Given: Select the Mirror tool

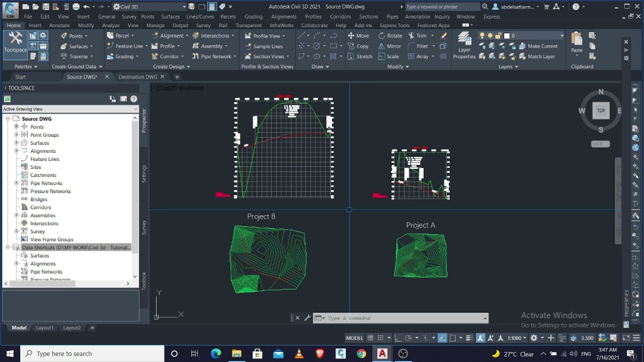Looking at the screenshot, I should (x=389, y=46).
